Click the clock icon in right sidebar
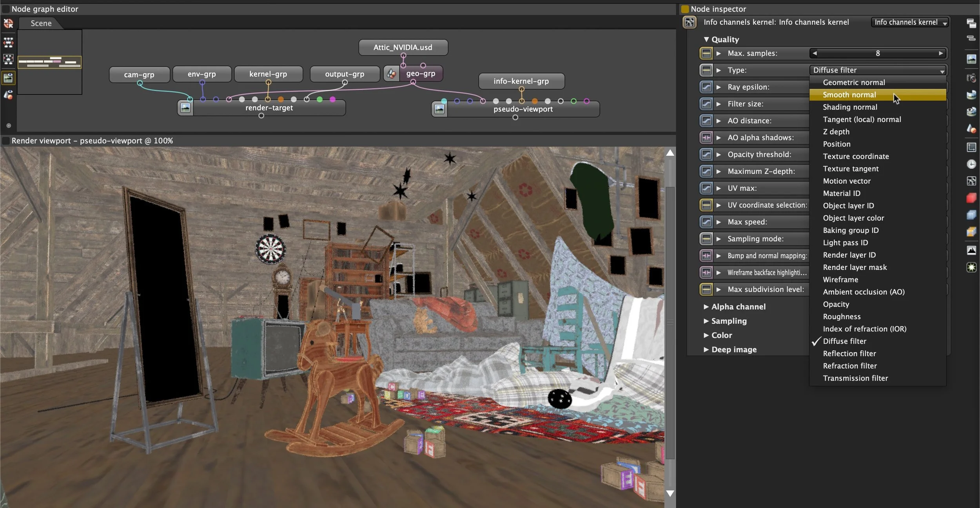This screenshot has width=980, height=508. (971, 164)
